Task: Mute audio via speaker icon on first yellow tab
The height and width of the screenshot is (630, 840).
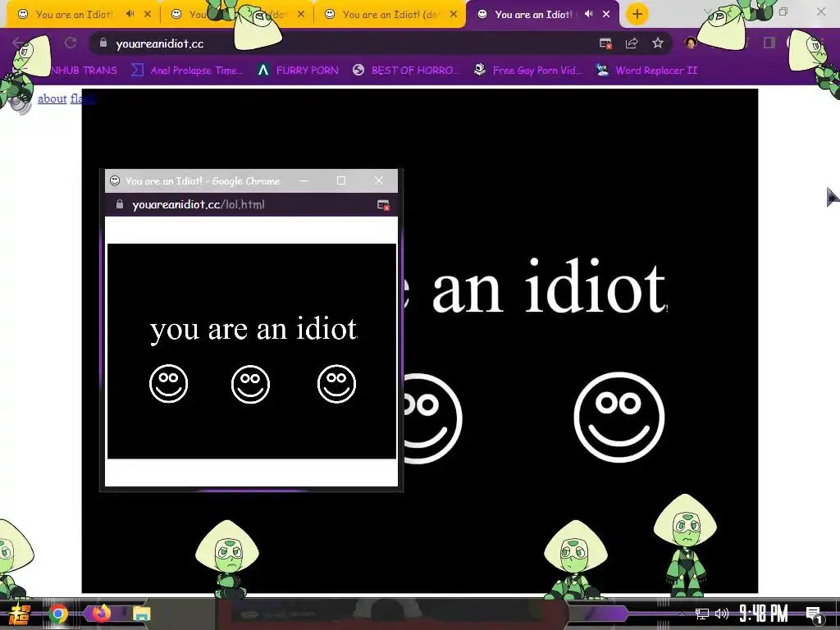Action: click(x=130, y=15)
